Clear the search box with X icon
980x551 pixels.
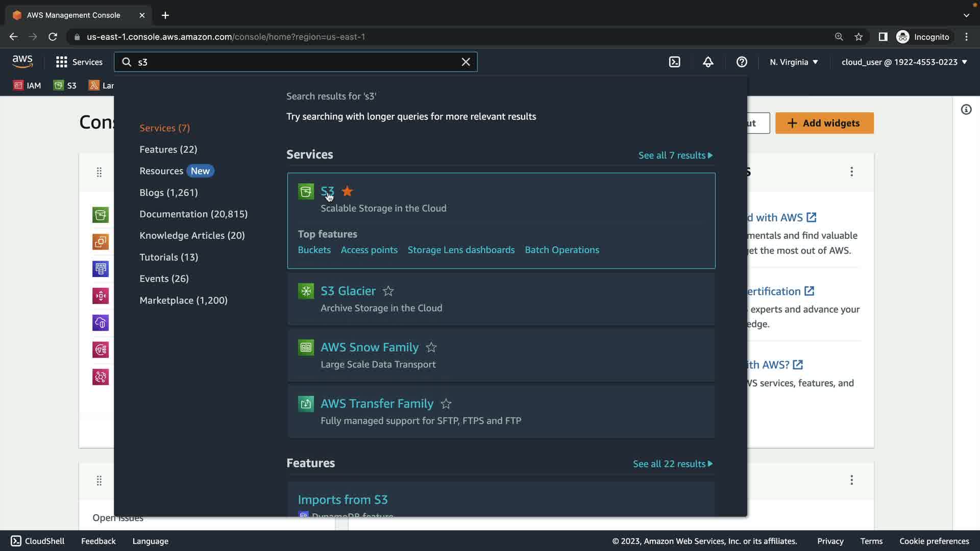(465, 62)
